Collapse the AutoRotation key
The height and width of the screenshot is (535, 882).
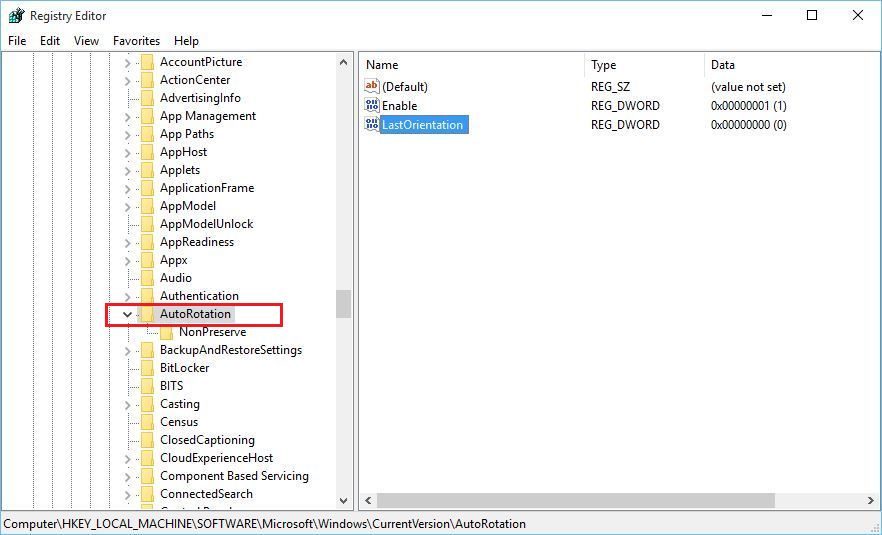[x=128, y=314]
